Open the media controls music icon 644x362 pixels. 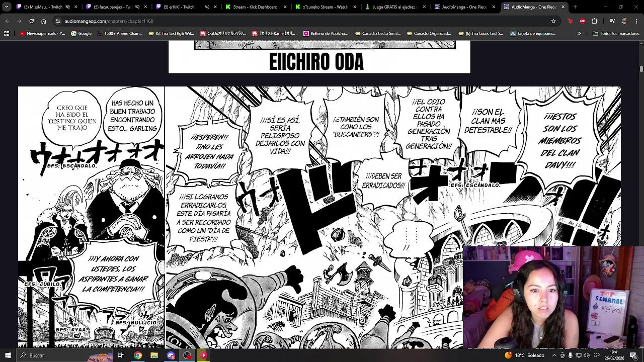[x=612, y=21]
